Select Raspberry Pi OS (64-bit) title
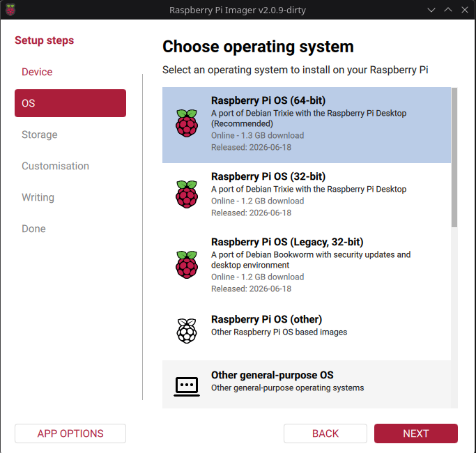Viewport: 476px width, 453px height. tap(268, 100)
